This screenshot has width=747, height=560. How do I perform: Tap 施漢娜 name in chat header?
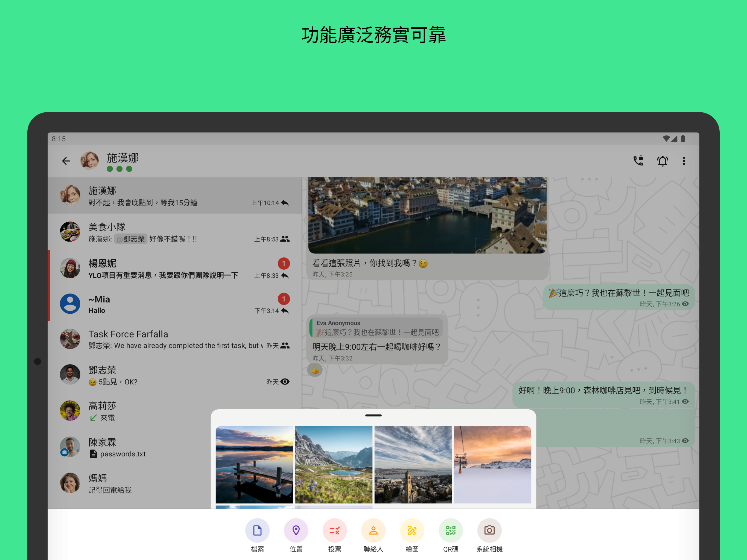click(x=122, y=158)
